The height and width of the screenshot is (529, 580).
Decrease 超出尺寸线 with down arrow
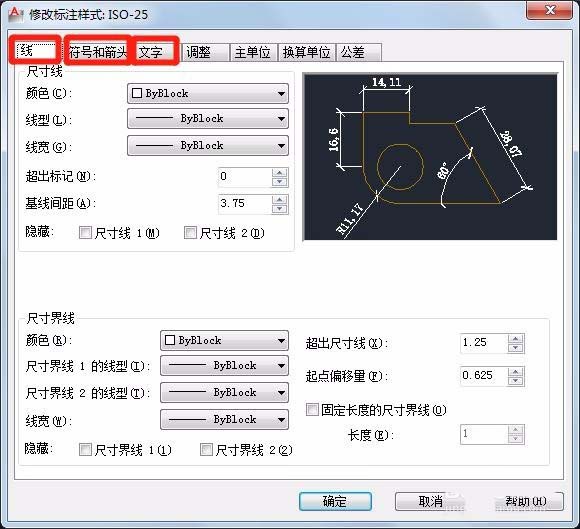coord(516,348)
